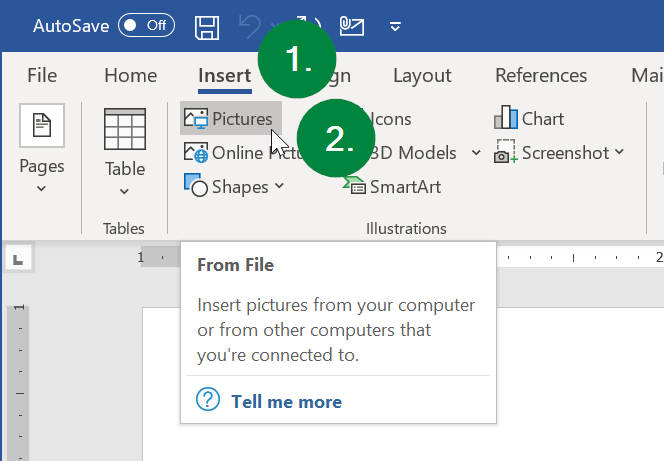The height and width of the screenshot is (461, 664).
Task: Click the Pictures button
Action: (231, 118)
